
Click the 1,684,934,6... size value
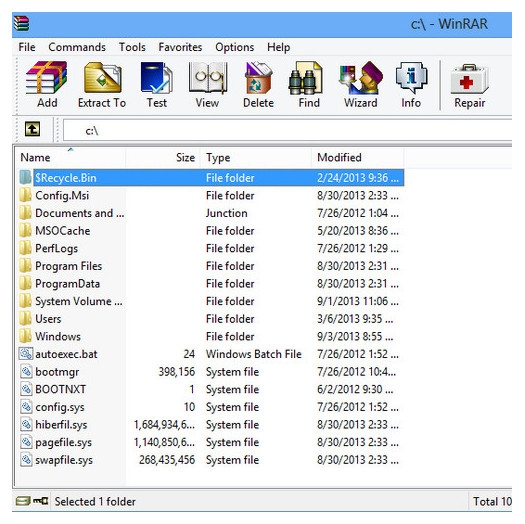[x=164, y=425]
